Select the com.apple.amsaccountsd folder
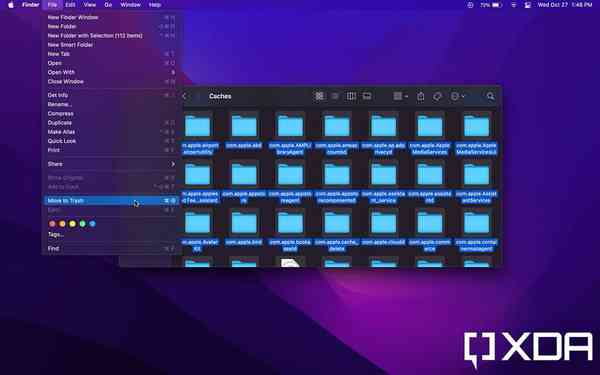 337,133
